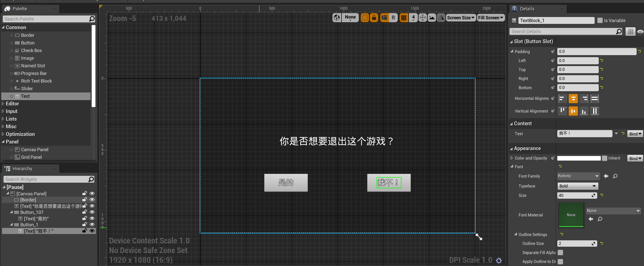Expand the Editor palette category
The height and width of the screenshot is (266, 644).
click(3, 104)
